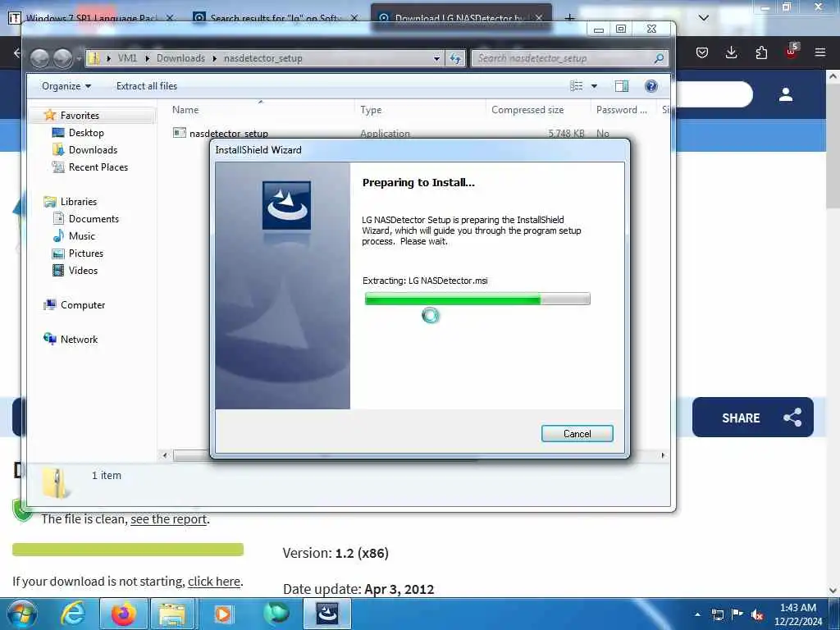Open Desktop in navigation pane
Viewport: 840px width, 630px height.
(85, 133)
